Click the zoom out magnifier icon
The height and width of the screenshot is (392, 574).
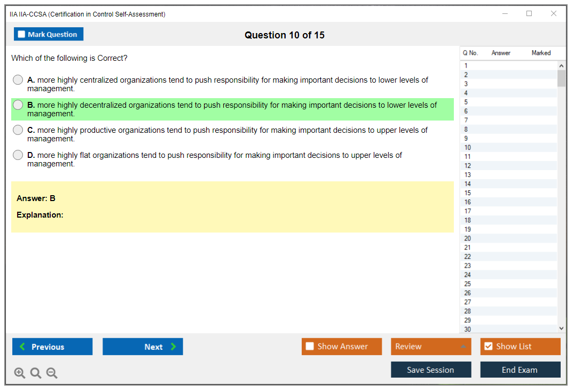(52, 373)
